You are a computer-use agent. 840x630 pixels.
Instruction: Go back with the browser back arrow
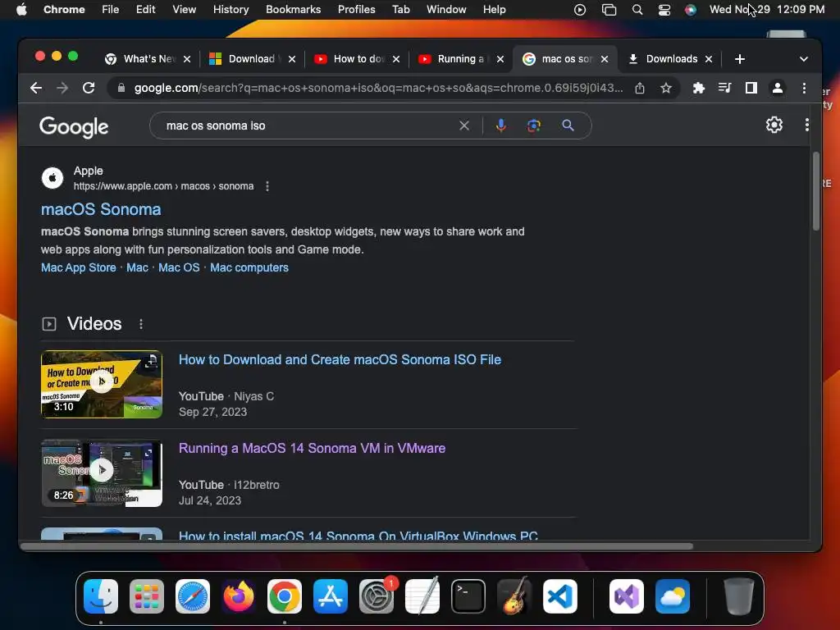tap(36, 88)
